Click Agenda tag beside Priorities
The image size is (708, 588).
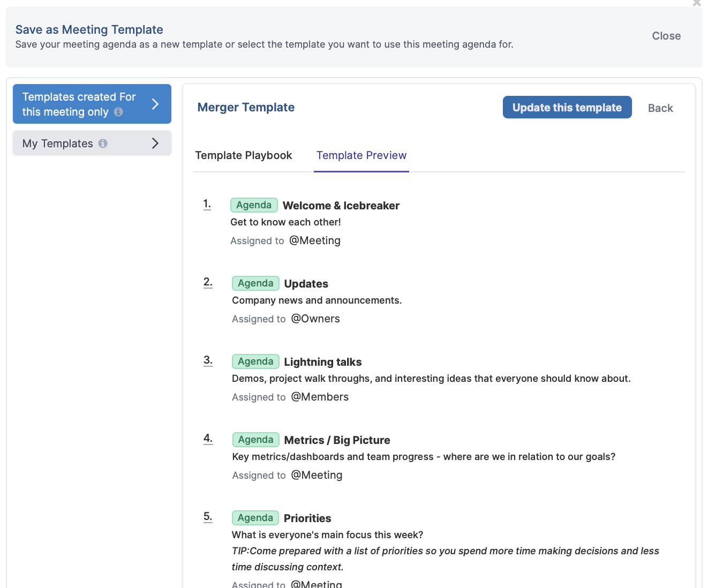click(x=255, y=518)
